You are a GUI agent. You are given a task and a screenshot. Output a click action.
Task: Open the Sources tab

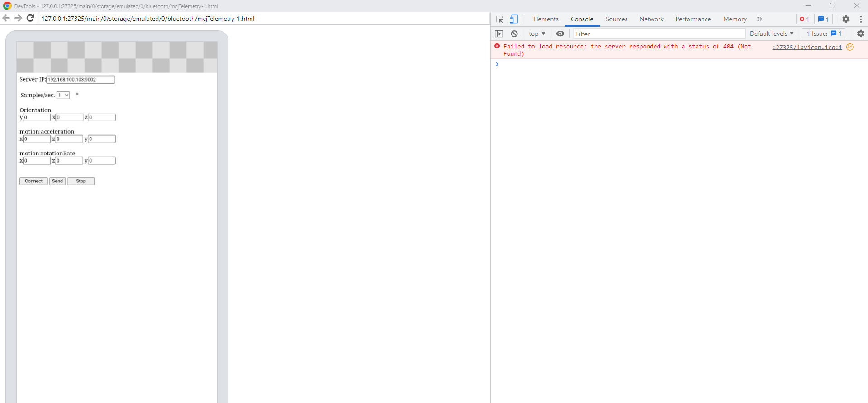pyautogui.click(x=617, y=19)
